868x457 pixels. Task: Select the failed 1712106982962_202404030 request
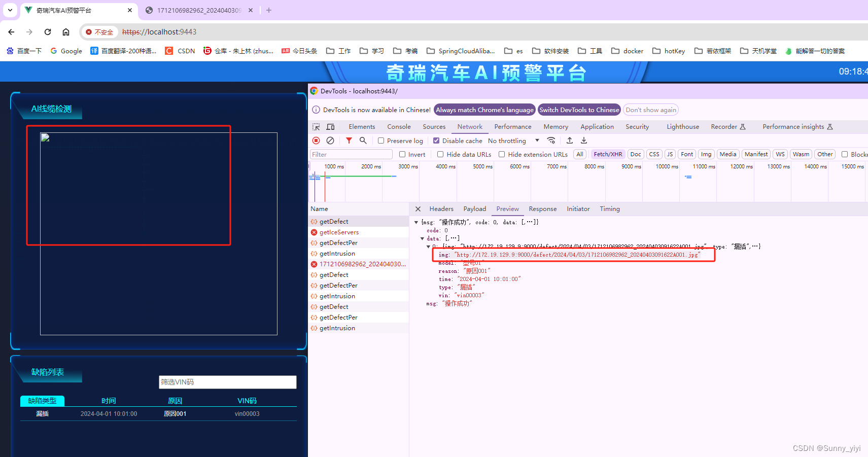359,264
